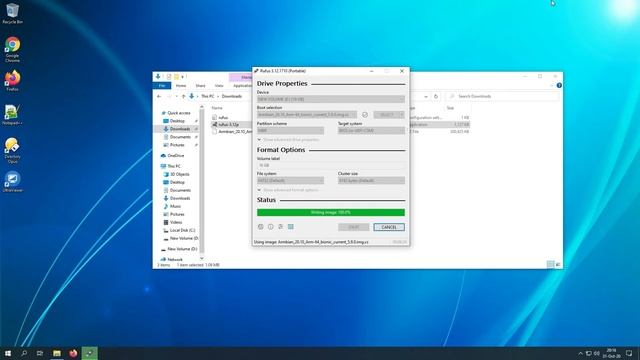Click Downloads in the address breadcrumb

(x=232, y=96)
